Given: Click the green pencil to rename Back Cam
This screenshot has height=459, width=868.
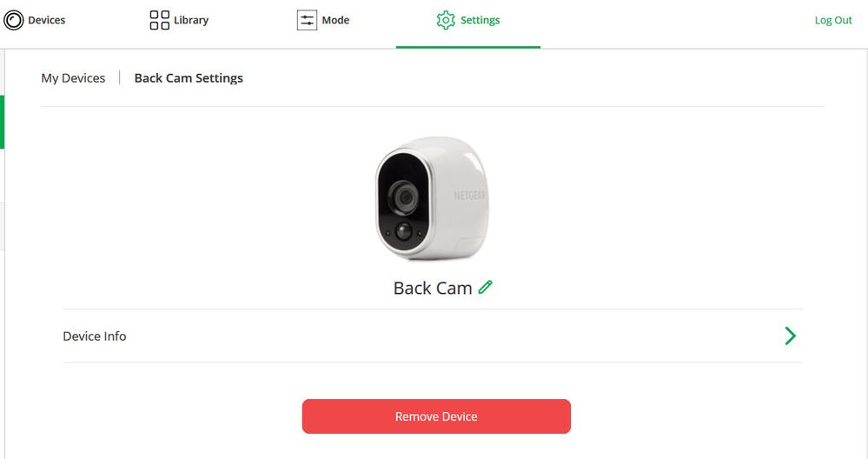Looking at the screenshot, I should pyautogui.click(x=486, y=287).
